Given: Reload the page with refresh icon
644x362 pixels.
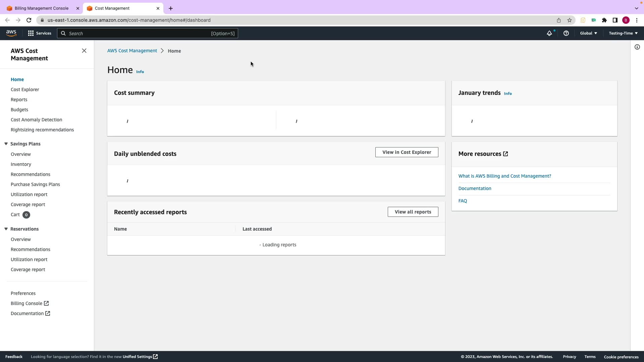Looking at the screenshot, I should coord(29,20).
